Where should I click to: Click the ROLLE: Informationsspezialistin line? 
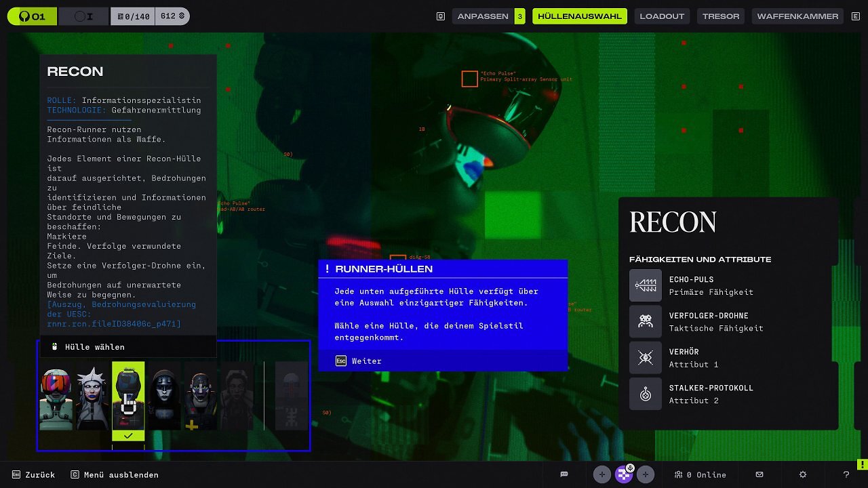(124, 100)
